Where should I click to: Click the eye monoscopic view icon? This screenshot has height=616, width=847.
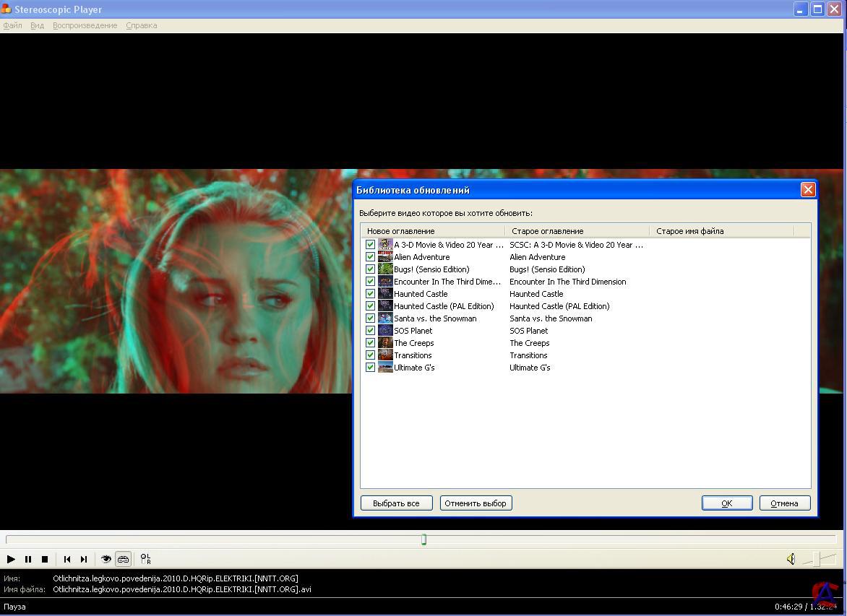click(106, 559)
